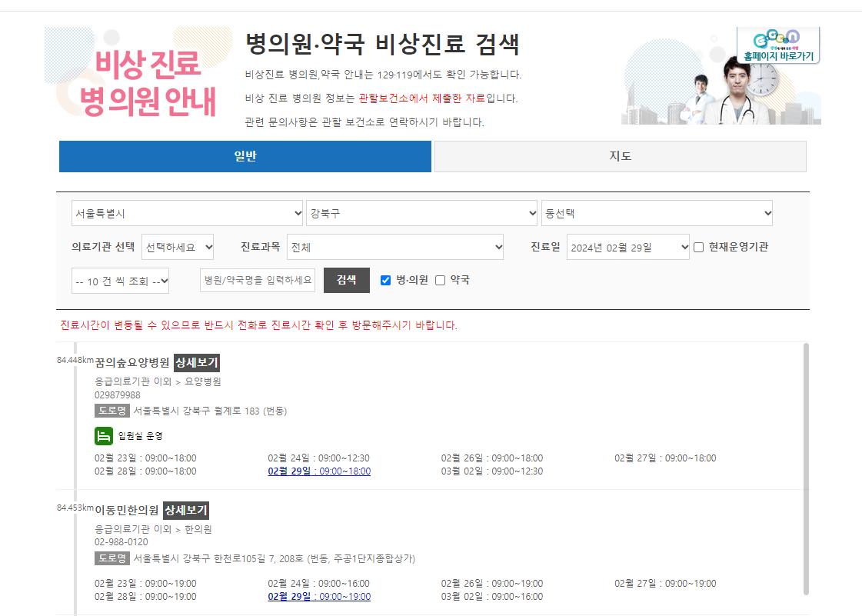Image resolution: width=862 pixels, height=616 pixels.
Task: Select the 이동민한의원 clinic name
Action: click(x=126, y=510)
